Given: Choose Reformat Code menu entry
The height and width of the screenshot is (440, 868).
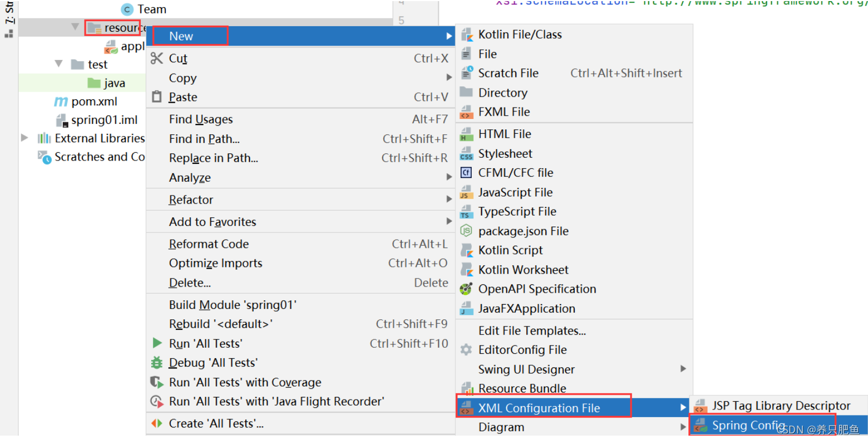Looking at the screenshot, I should pos(300,244).
